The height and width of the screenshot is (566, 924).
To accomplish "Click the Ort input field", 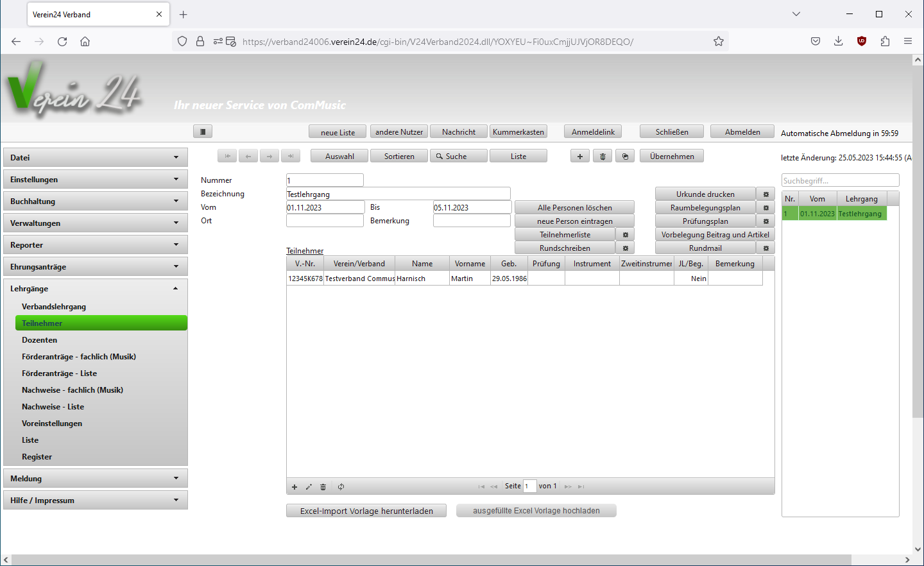I will 325,221.
